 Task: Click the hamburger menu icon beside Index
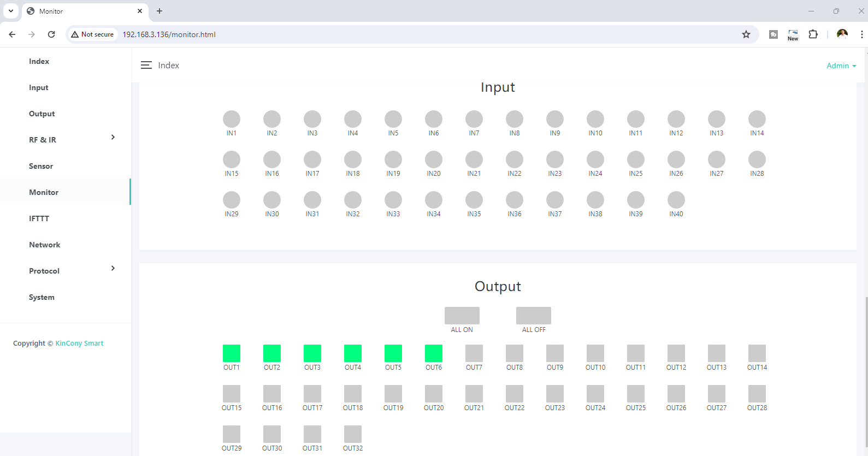[x=146, y=65]
